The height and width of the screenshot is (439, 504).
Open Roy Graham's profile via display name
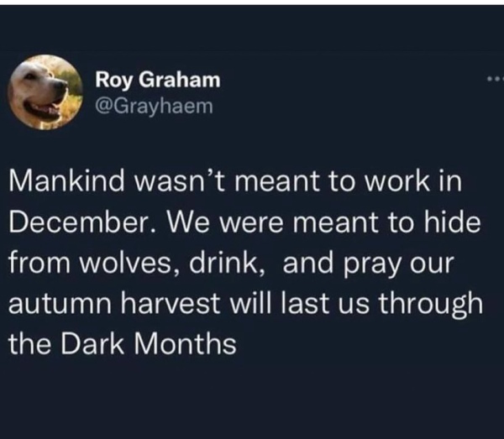pyautogui.click(x=158, y=80)
